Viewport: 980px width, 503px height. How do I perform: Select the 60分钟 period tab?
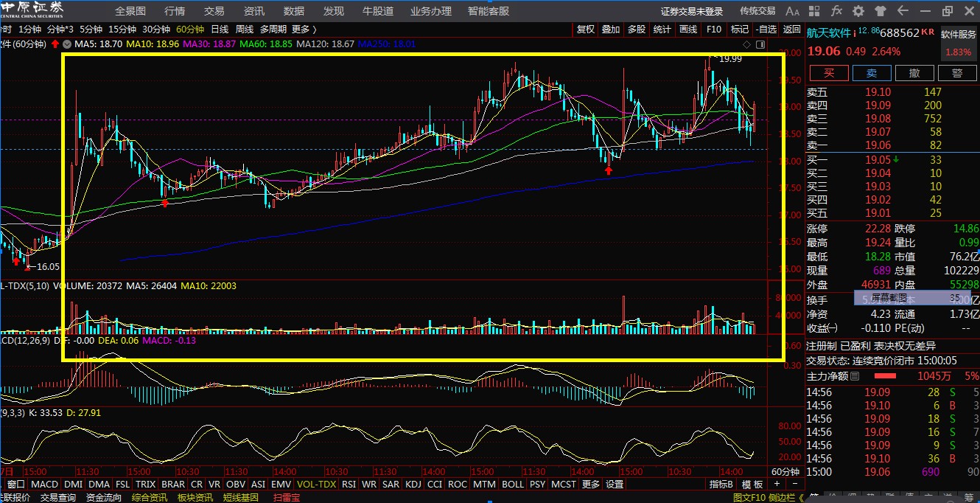pyautogui.click(x=190, y=30)
